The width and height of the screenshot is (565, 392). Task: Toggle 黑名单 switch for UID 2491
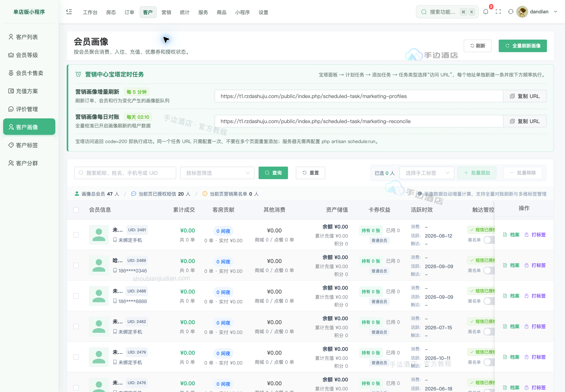point(489,240)
